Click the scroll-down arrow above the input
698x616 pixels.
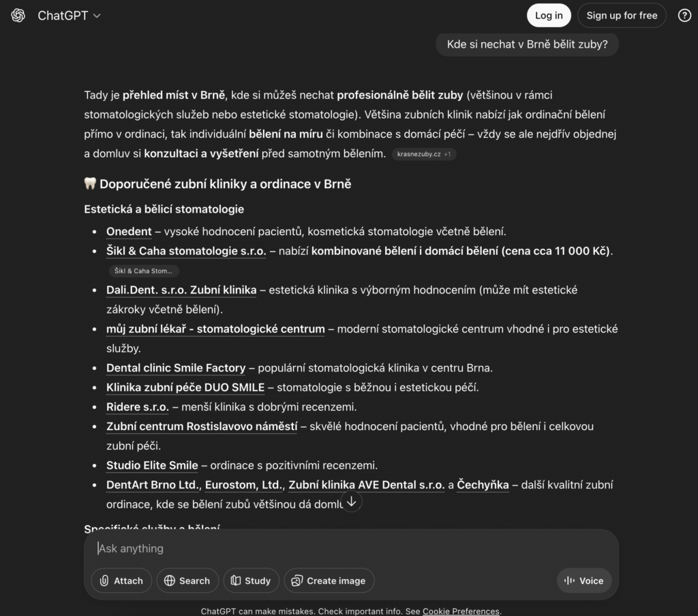click(351, 502)
